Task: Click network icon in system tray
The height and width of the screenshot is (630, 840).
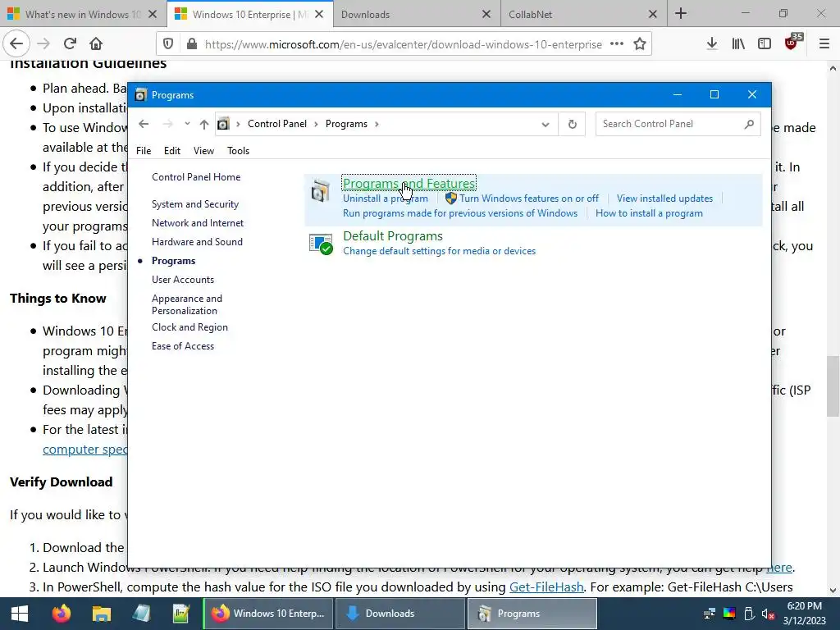Action: 710,614
